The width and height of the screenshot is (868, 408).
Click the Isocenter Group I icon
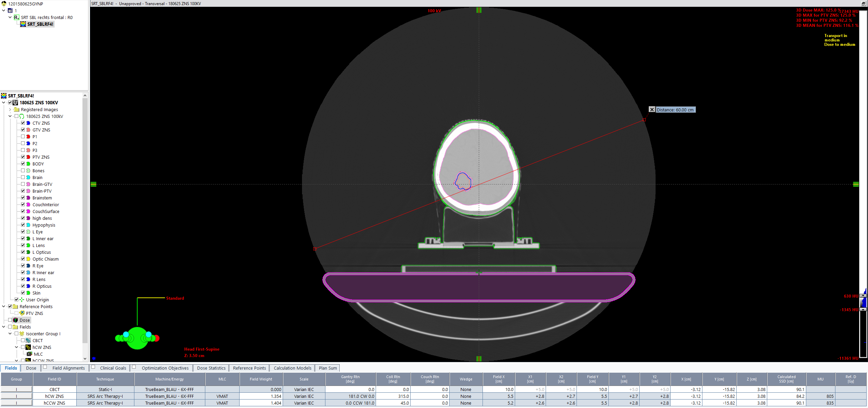pyautogui.click(x=22, y=334)
